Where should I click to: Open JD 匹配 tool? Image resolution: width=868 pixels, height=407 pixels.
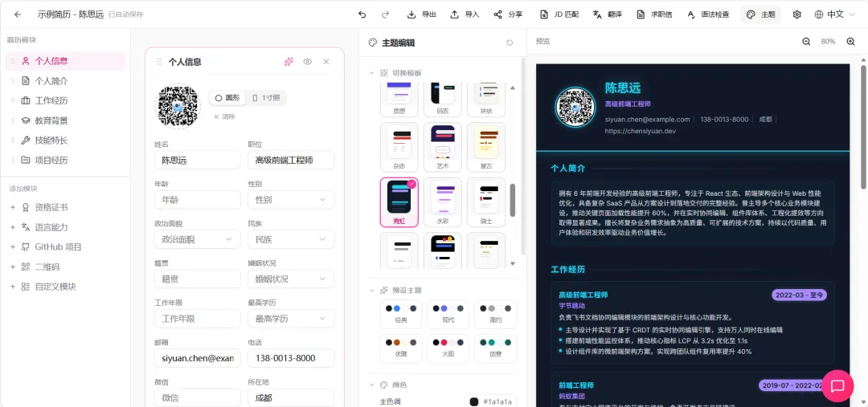point(559,14)
